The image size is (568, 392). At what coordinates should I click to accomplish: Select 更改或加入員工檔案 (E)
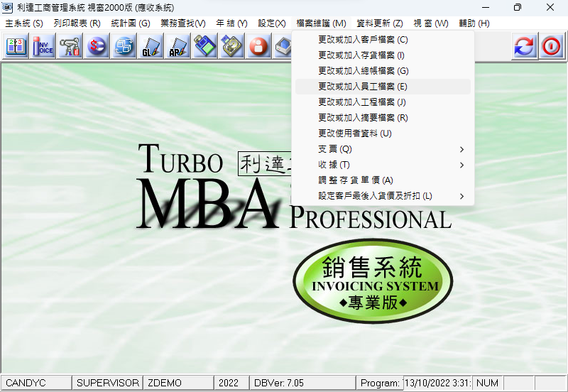pyautogui.click(x=383, y=87)
